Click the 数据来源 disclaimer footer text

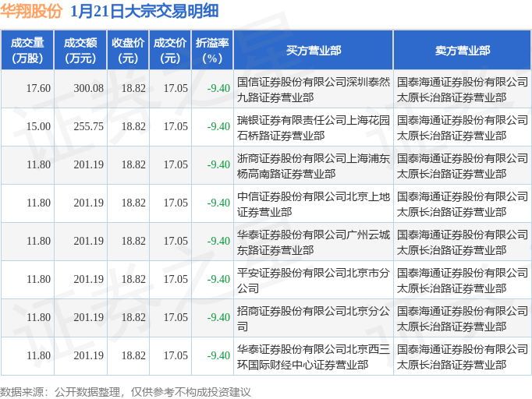tap(125, 392)
